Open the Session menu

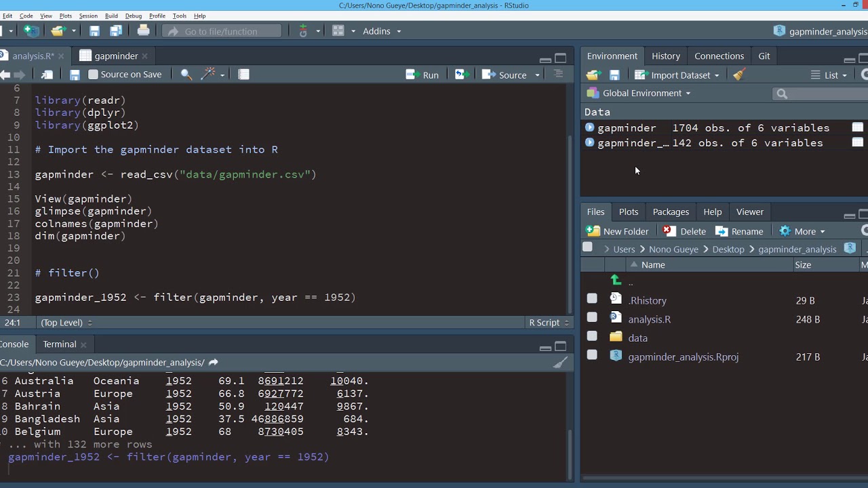point(88,16)
